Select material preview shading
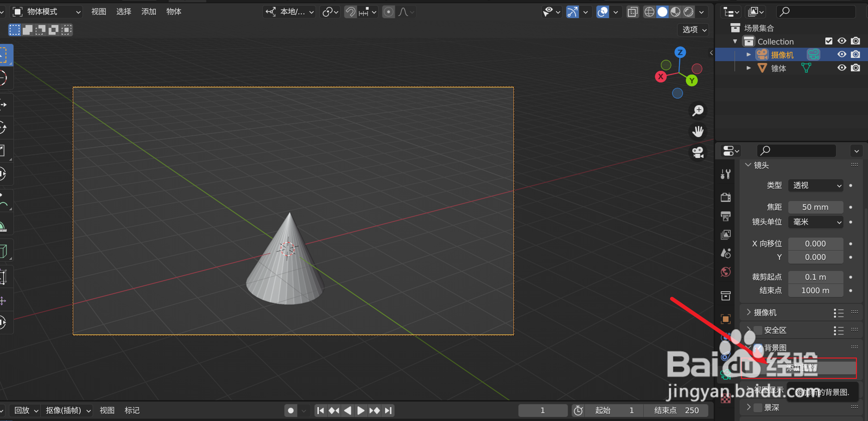Screen dimensions: 868x421 coord(676,12)
